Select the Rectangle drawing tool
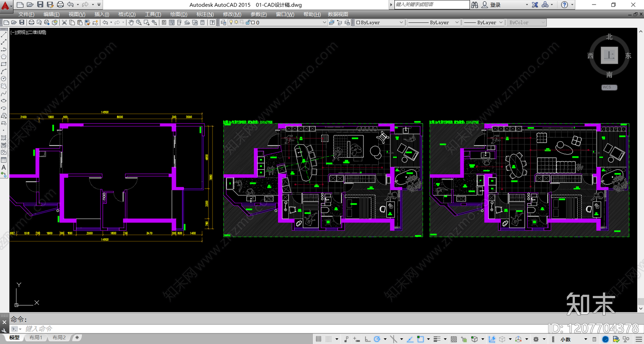Screen dimensions: 644x344 (x=4, y=64)
